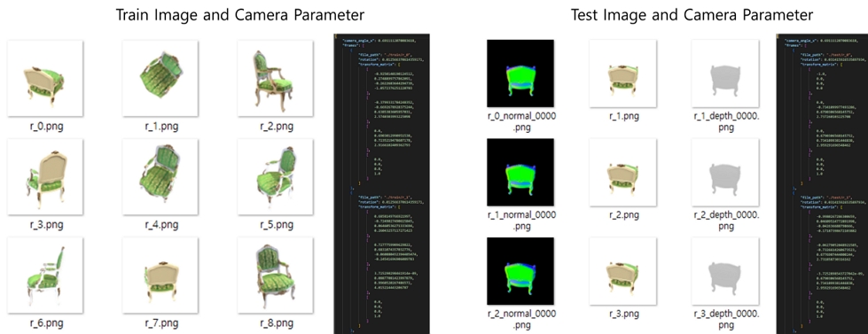Select the r_1_normal_0000.png thumbnail
Viewport: 868px width, 334px height.
point(520,172)
